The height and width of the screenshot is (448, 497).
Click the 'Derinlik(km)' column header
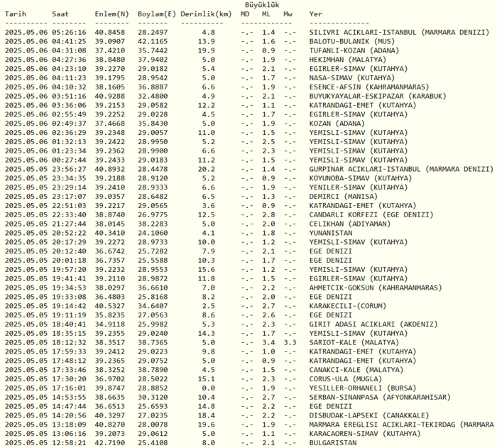(x=207, y=14)
